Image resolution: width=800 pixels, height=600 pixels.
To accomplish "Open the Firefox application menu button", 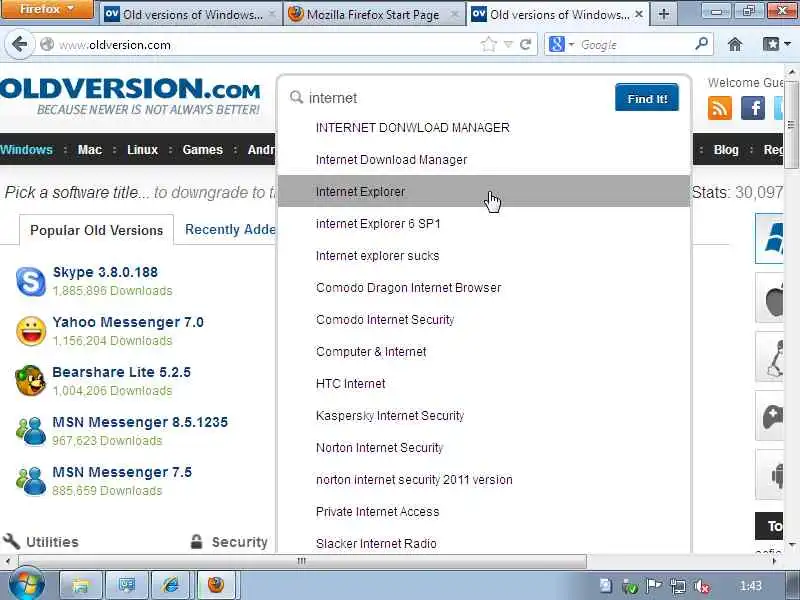I will (47, 9).
